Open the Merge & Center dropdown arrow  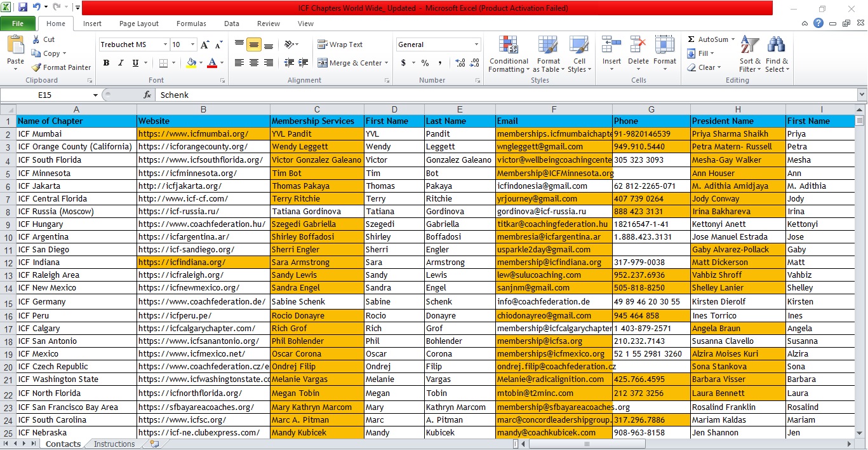pyautogui.click(x=387, y=63)
